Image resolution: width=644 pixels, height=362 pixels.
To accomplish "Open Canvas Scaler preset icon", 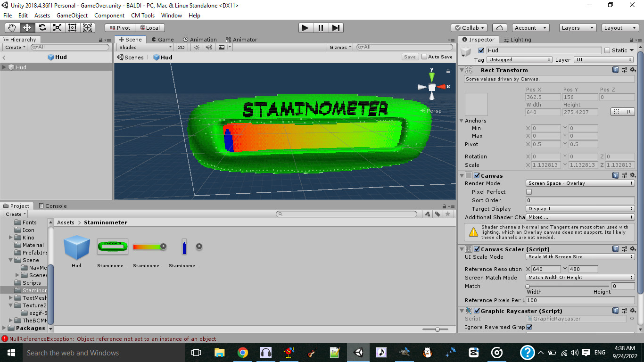I will click(624, 249).
